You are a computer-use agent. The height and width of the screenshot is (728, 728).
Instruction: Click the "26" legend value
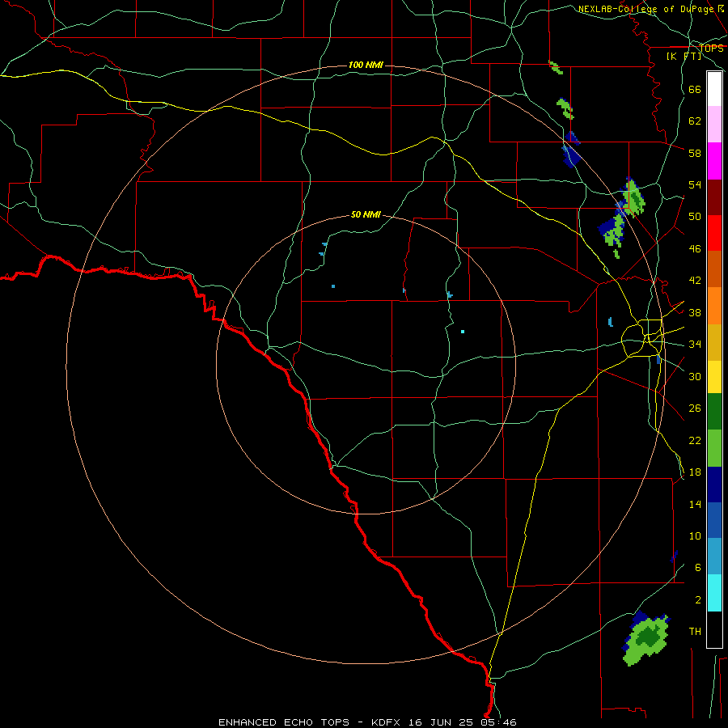695,408
